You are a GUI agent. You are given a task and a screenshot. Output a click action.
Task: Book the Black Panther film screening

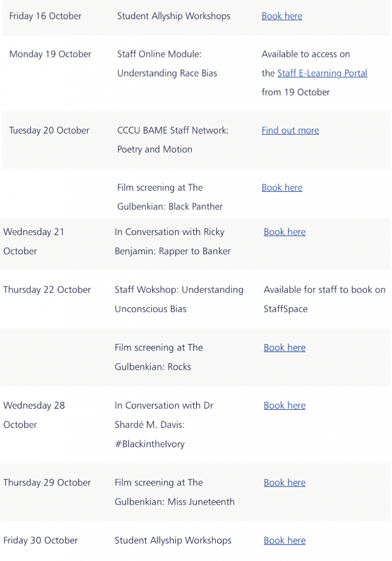[282, 188]
